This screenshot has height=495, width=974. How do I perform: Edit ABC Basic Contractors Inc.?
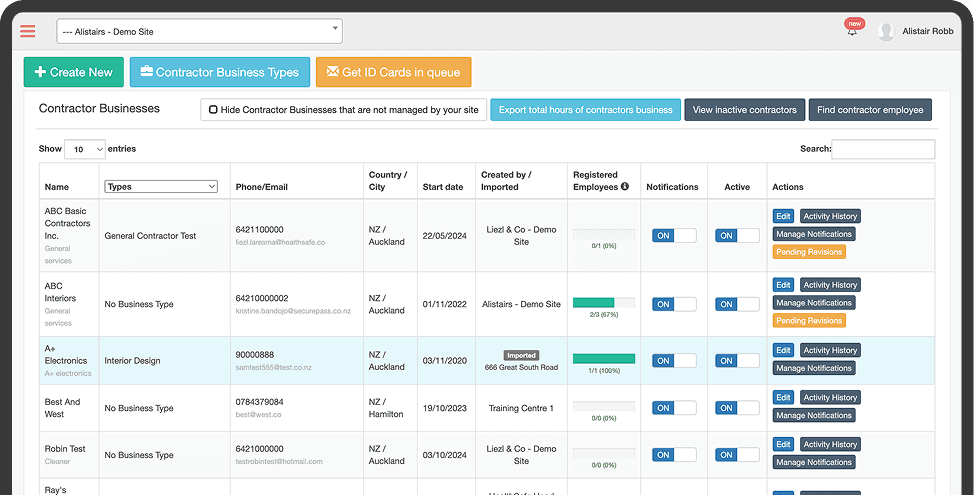783,216
